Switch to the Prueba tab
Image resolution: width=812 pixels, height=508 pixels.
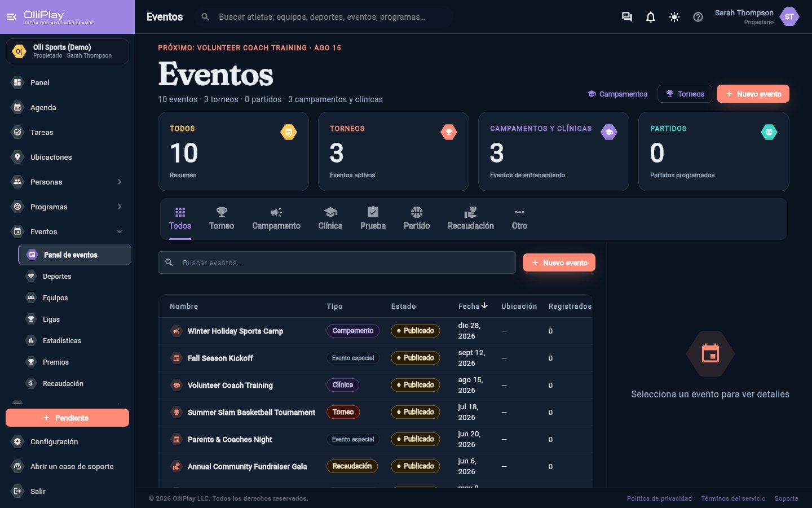(x=373, y=219)
